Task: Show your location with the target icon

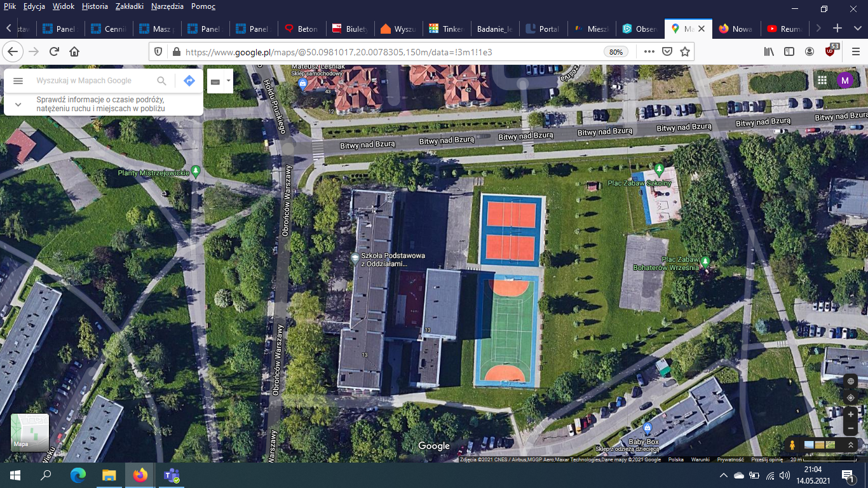Action: (x=851, y=398)
